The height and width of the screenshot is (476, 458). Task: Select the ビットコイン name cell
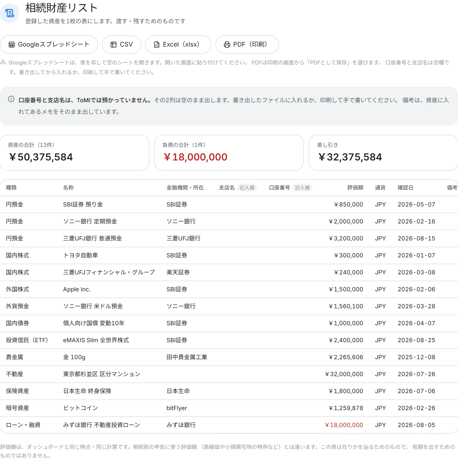81,408
